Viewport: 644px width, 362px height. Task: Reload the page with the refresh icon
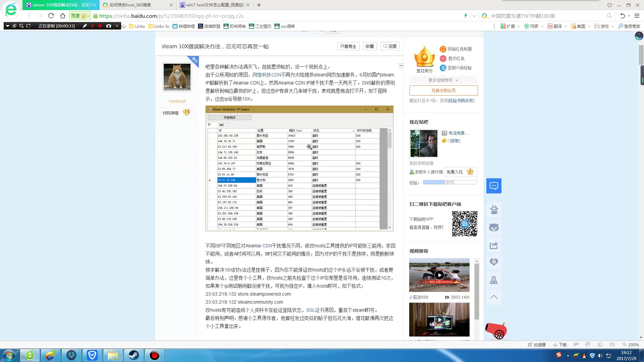(x=51, y=16)
